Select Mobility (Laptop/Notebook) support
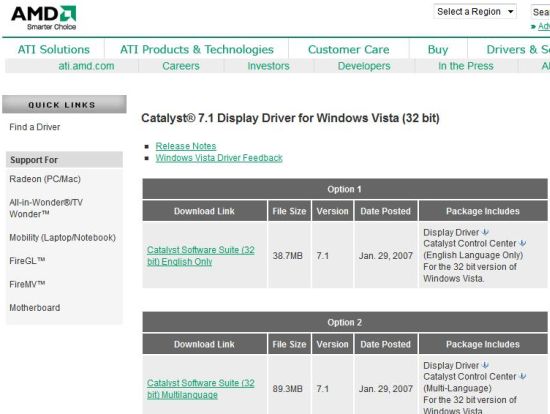This screenshot has width=550, height=414. 62,238
